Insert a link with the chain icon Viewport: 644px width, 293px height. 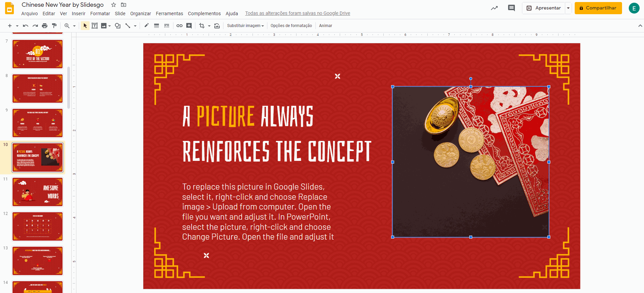tap(180, 26)
